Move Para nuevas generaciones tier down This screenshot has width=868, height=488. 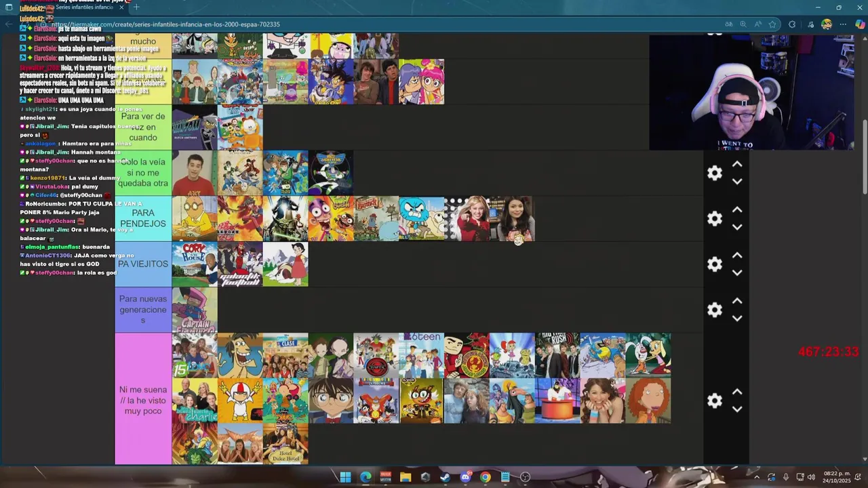[x=737, y=318]
